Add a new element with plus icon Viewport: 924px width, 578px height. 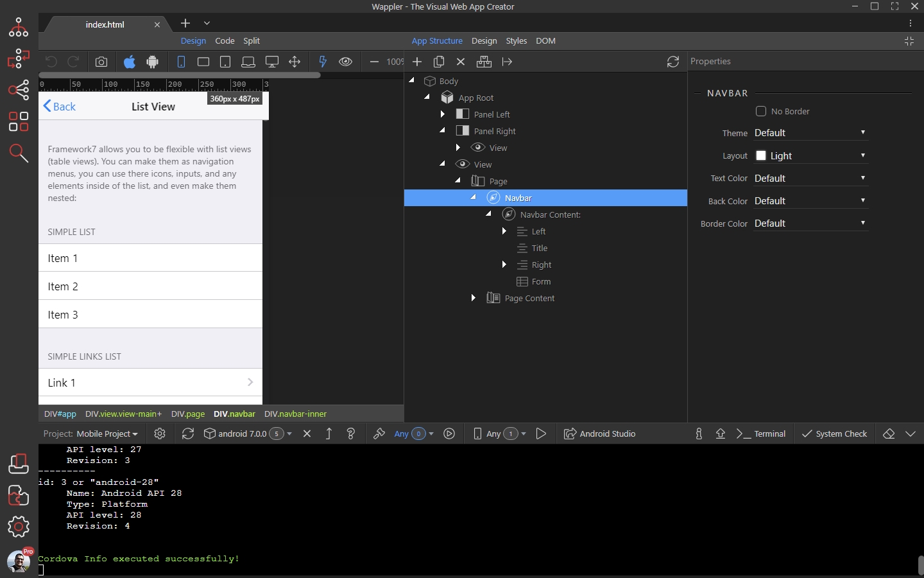(417, 62)
